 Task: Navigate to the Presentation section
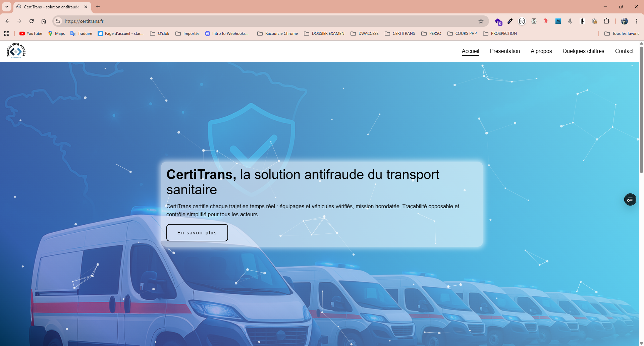point(505,51)
